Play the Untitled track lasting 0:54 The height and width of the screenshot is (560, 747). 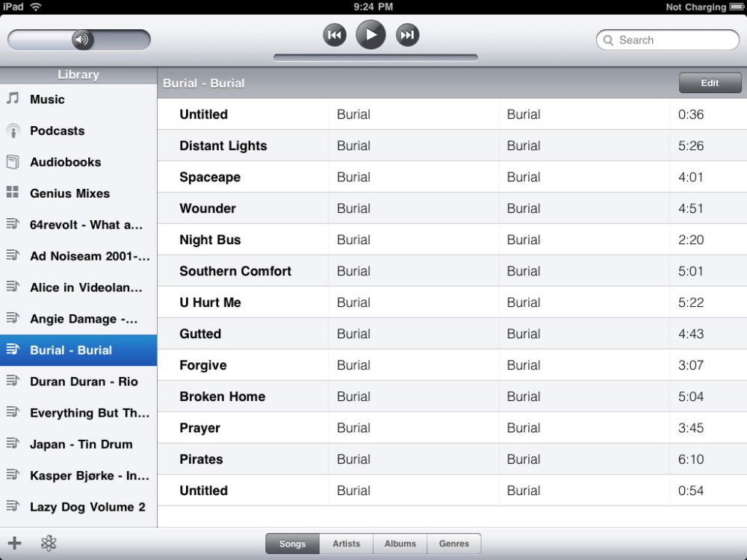pos(452,491)
